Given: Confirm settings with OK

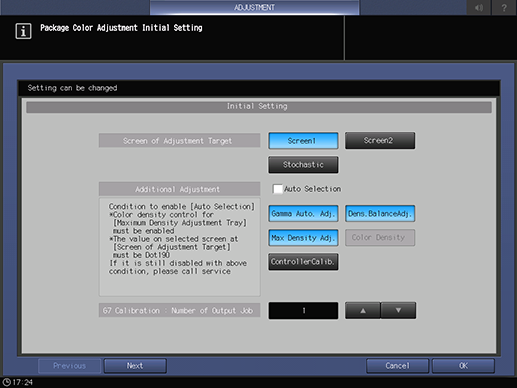Looking at the screenshot, I should 463,366.
